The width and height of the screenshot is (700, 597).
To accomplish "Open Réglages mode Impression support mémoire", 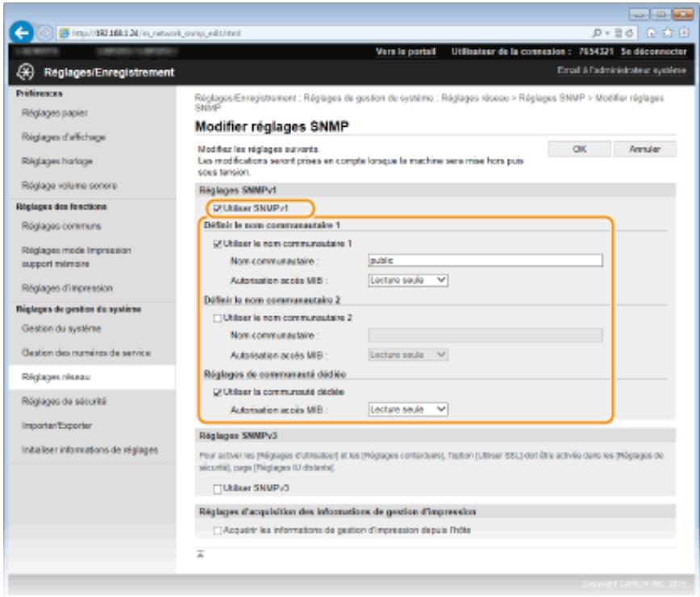I will 77,257.
